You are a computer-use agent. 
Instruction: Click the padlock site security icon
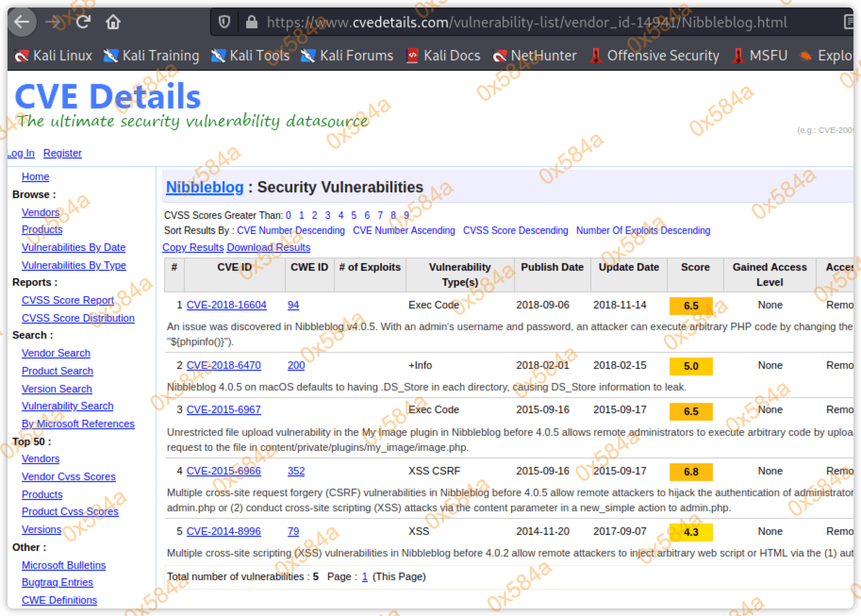pos(252,22)
